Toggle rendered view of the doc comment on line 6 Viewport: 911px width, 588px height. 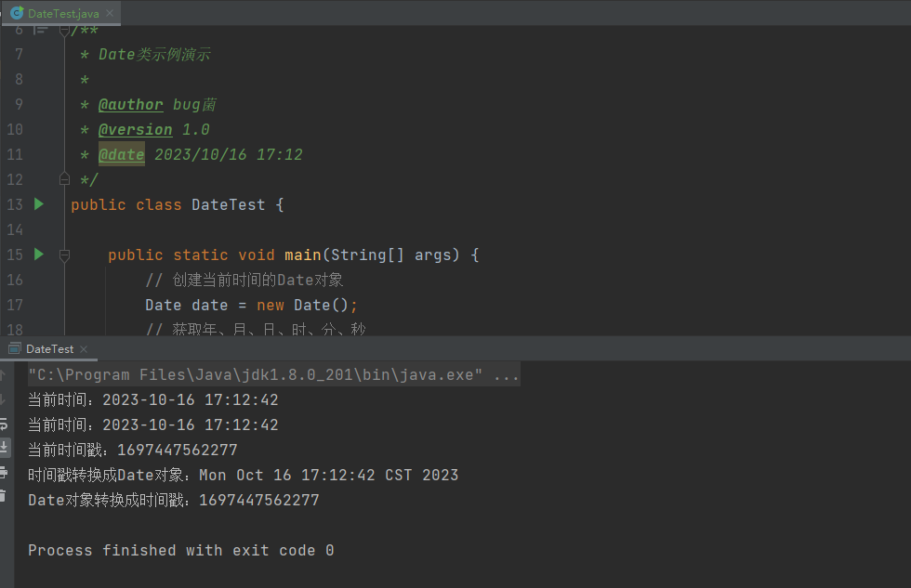(41, 30)
